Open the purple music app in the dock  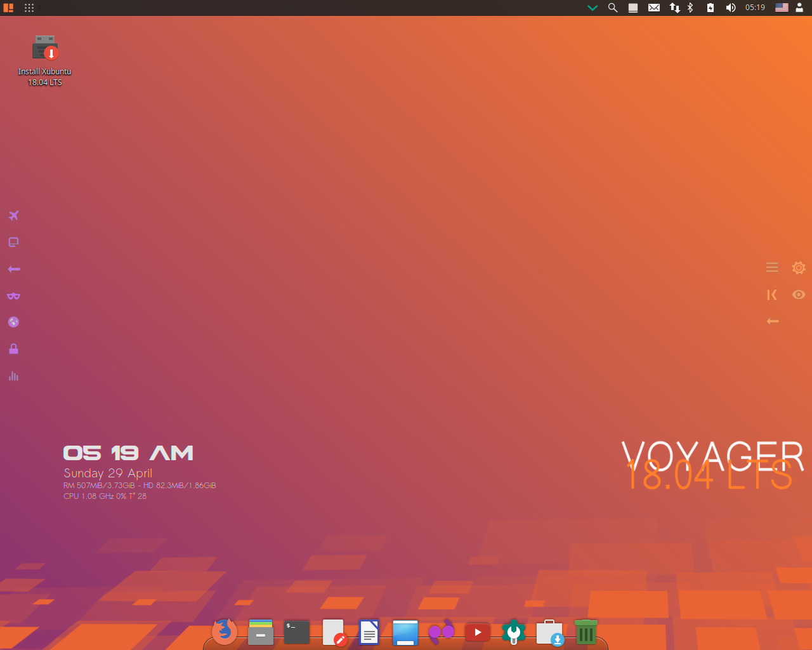pyautogui.click(x=442, y=632)
